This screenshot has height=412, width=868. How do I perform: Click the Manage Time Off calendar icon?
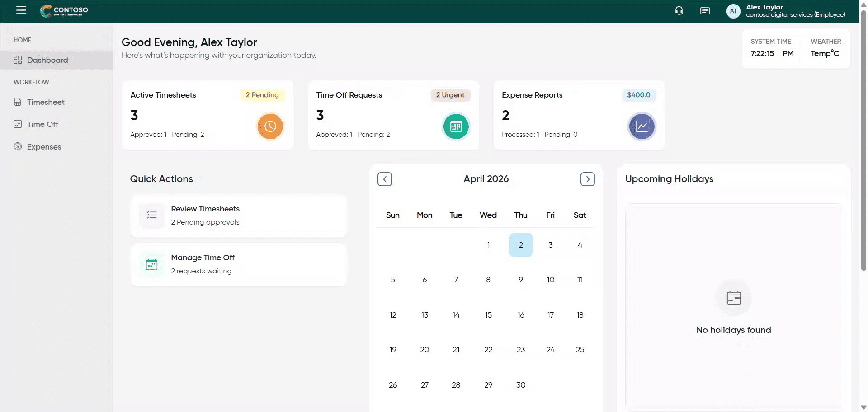[152, 264]
